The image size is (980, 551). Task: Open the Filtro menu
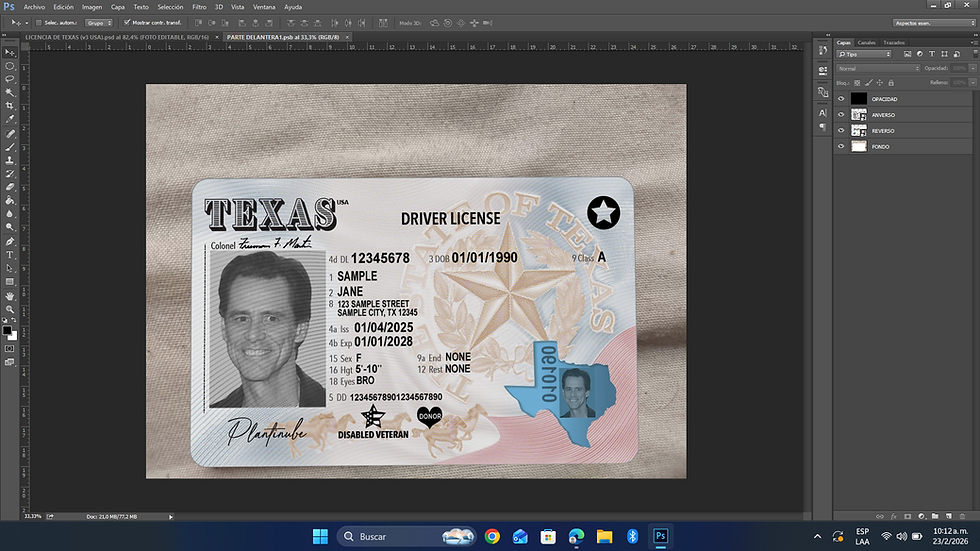click(199, 7)
